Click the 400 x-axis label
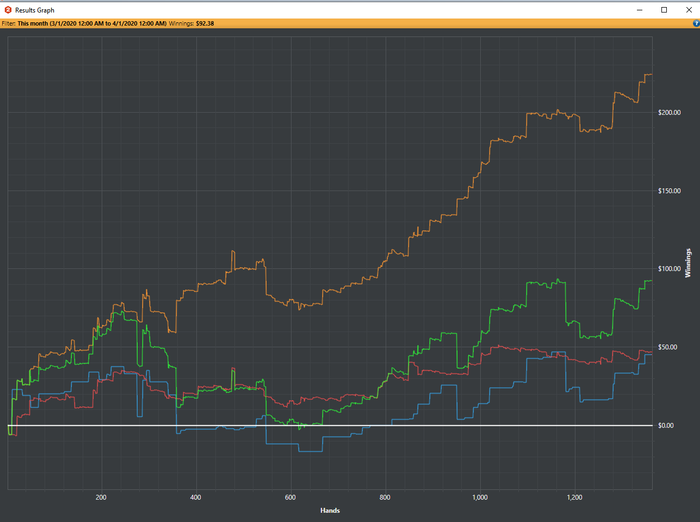This screenshot has height=522, width=700. 196,497
